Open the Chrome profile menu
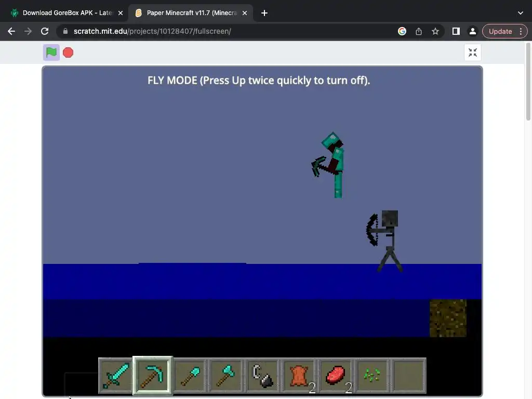Viewport: 532px width, 399px height. 472,31
